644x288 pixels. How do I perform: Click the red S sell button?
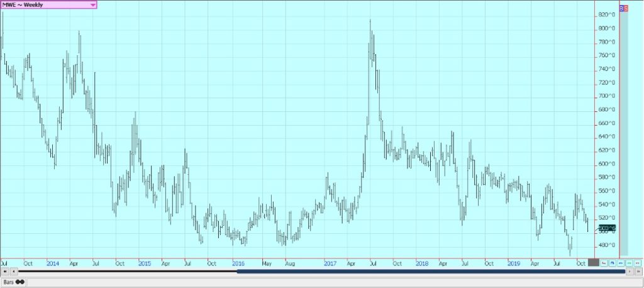click(x=626, y=8)
